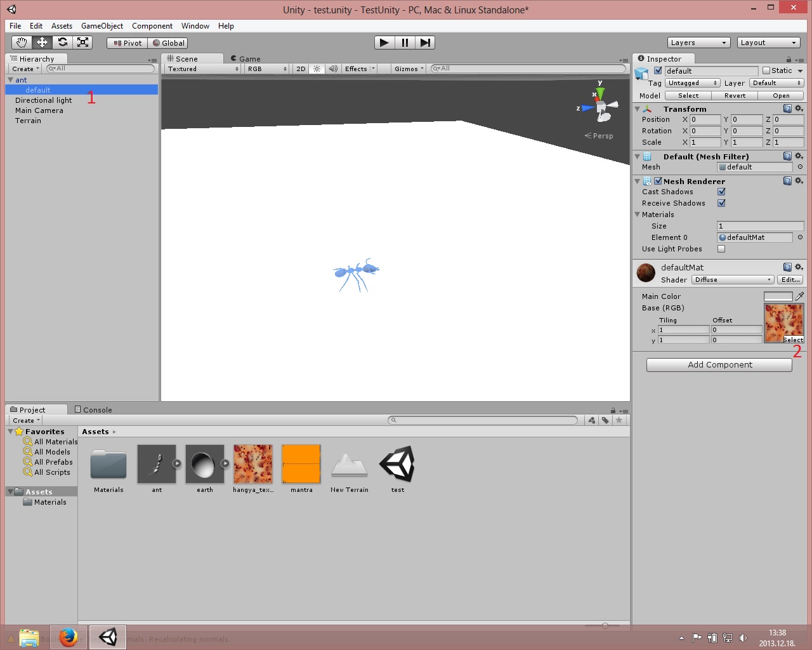Click the scene orientation gizmo cube
This screenshot has width=812, height=650.
pos(601,109)
